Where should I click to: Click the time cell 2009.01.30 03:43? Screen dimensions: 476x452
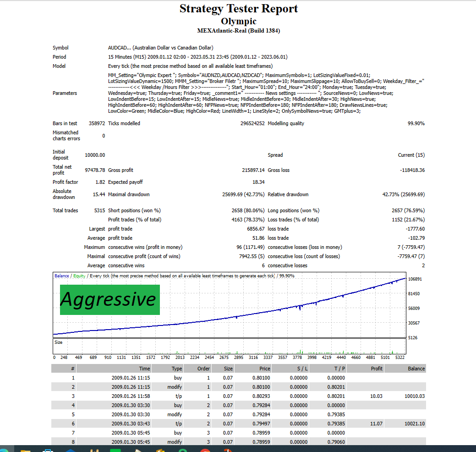(131, 424)
